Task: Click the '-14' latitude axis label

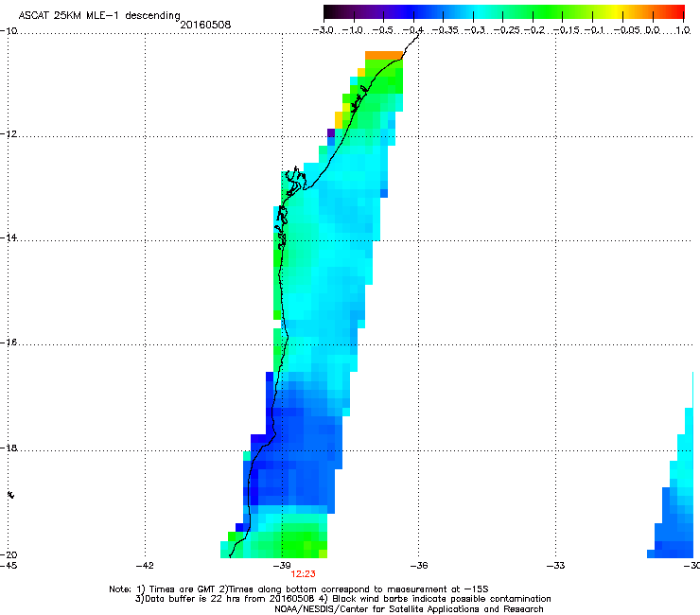Action: [x=9, y=237]
